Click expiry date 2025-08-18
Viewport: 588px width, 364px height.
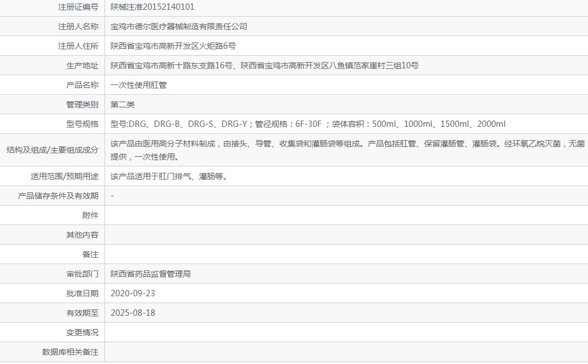pos(133,313)
